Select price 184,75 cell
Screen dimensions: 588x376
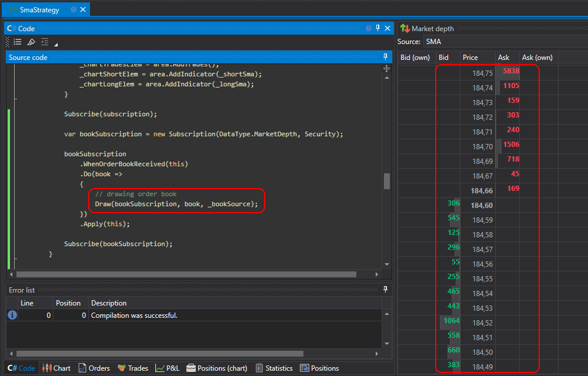[x=477, y=73]
